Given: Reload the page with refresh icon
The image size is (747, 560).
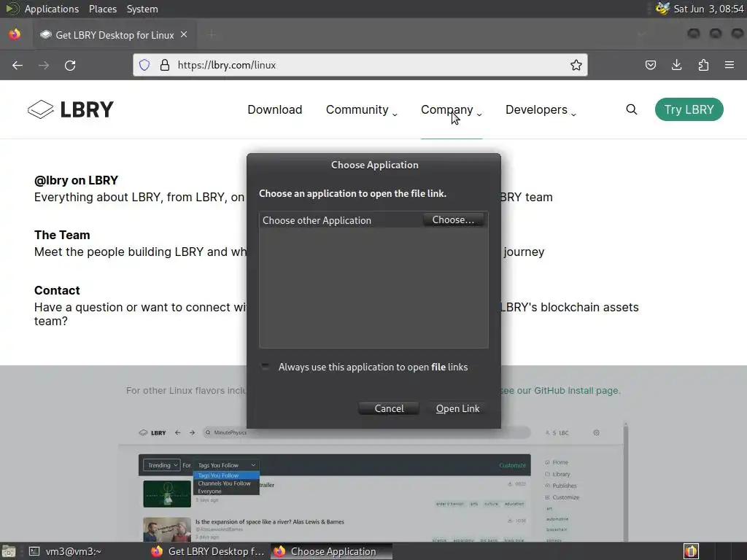Looking at the screenshot, I should (70, 65).
